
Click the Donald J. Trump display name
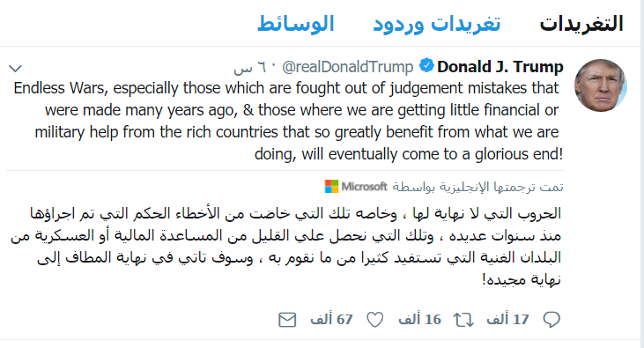tap(500, 67)
